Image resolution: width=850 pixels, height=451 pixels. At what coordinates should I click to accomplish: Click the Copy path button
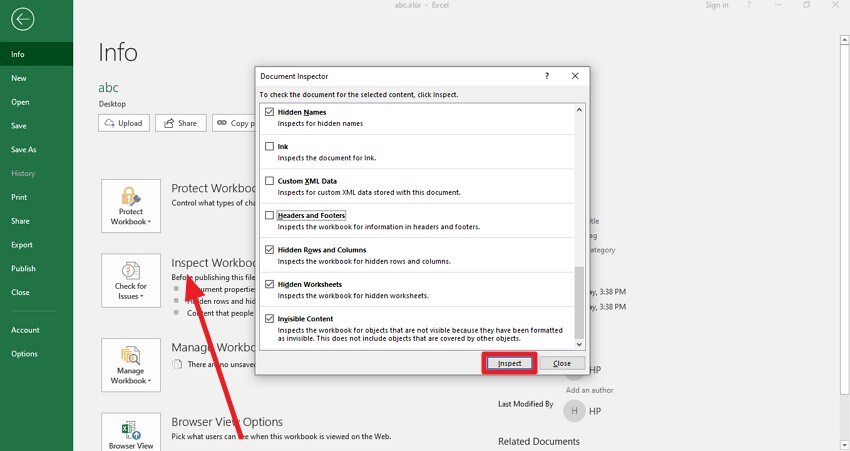point(234,123)
